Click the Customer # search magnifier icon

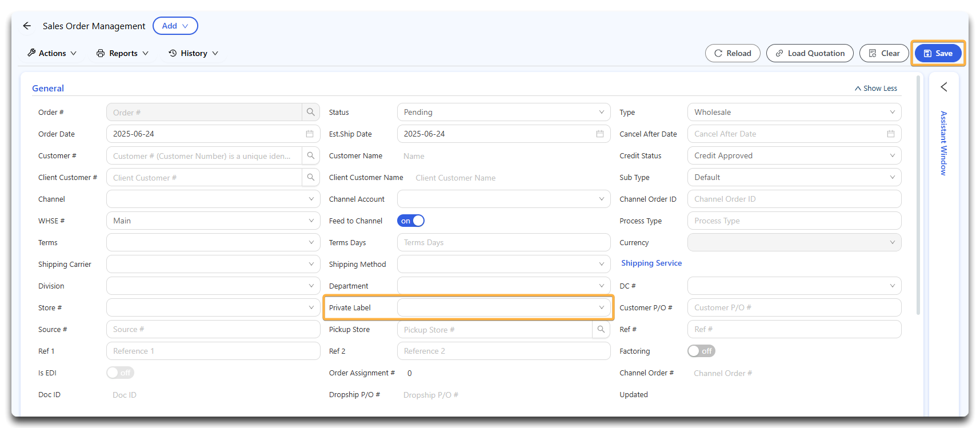tap(310, 155)
